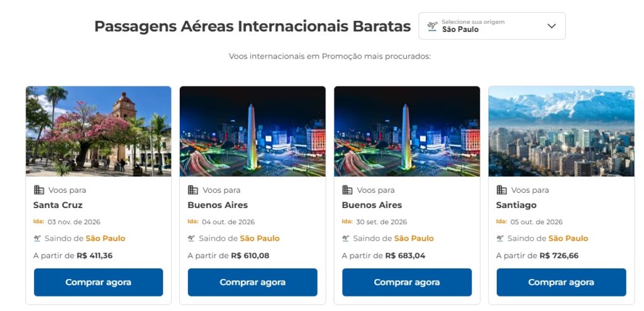Click plane icon beside Saindo de on Santiago card
The image size is (644, 311).
click(500, 238)
